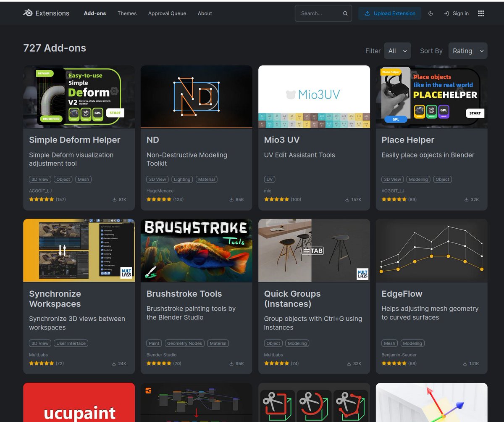
Task: Click the search magnifier icon
Action: point(345,13)
